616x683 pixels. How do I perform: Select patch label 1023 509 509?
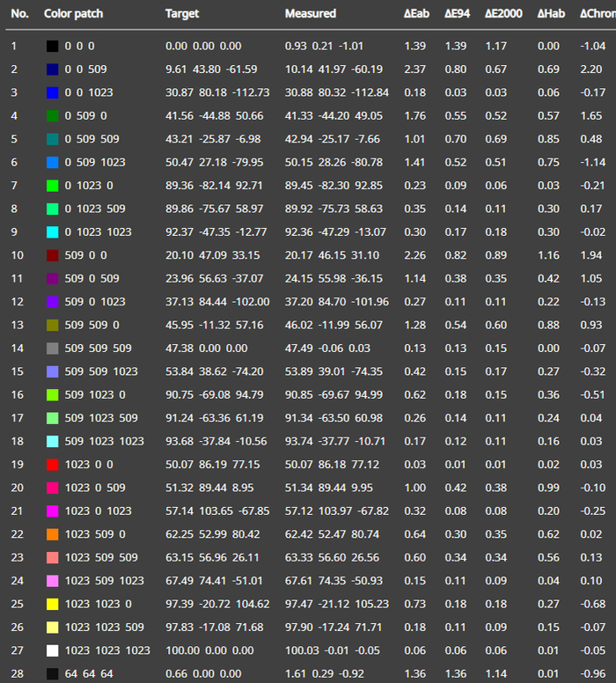point(101,557)
